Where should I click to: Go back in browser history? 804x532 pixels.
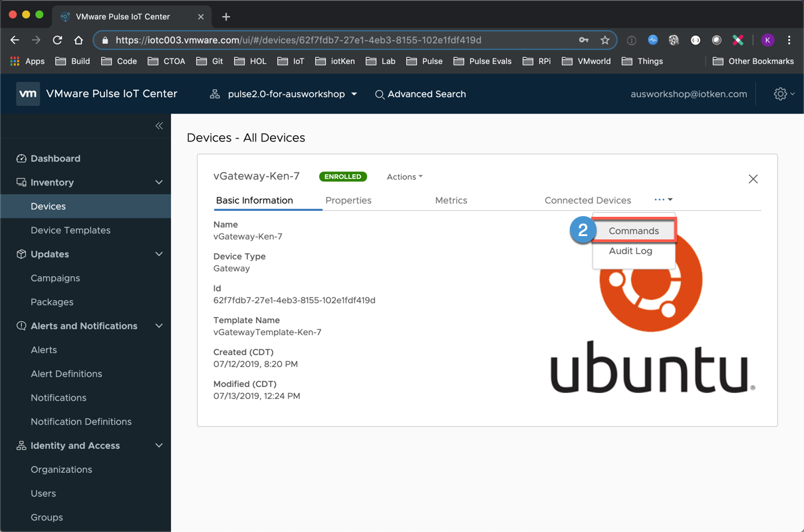click(15, 40)
